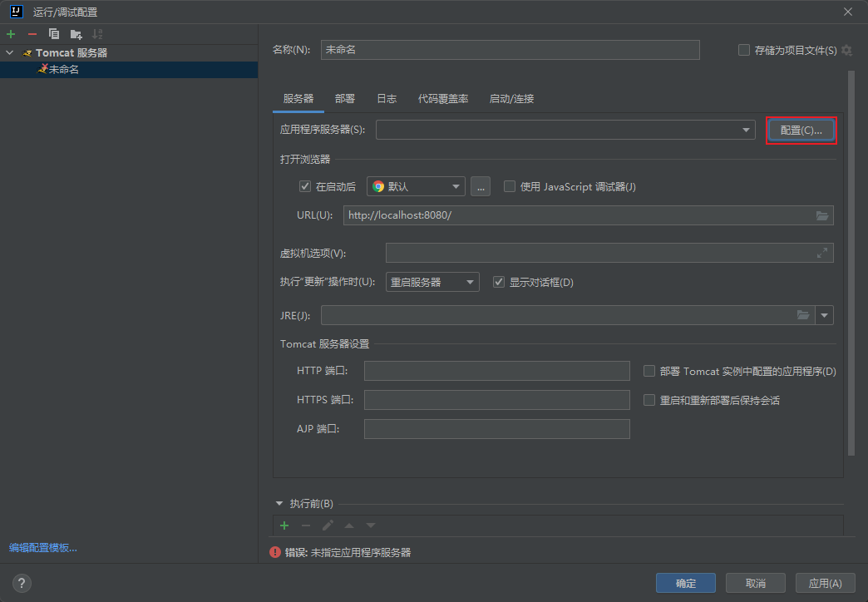Uncheck 显示对话框 checkbox
The image size is (868, 602).
point(499,283)
